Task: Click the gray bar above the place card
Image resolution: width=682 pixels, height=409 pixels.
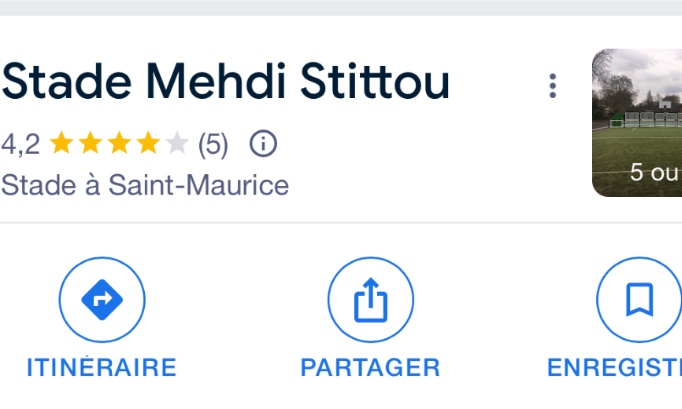Action: 341,7
